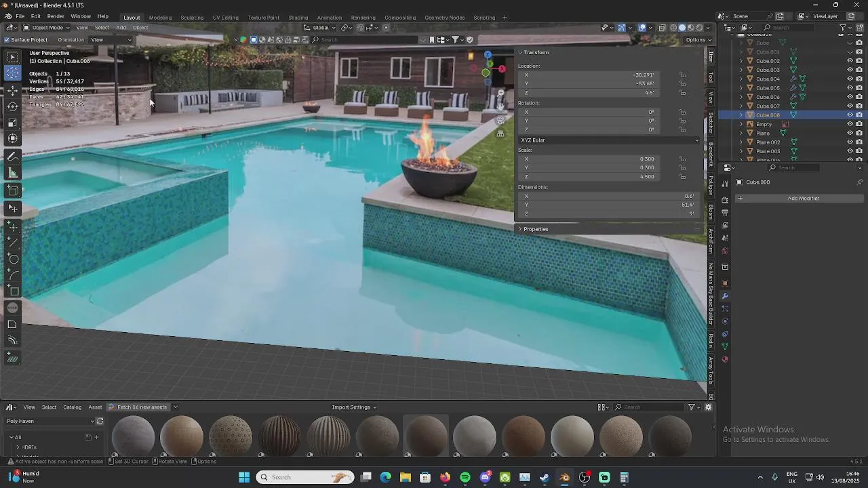Viewport: 868px width, 488px height.
Task: Toggle the X-ray view button
Action: [663, 28]
